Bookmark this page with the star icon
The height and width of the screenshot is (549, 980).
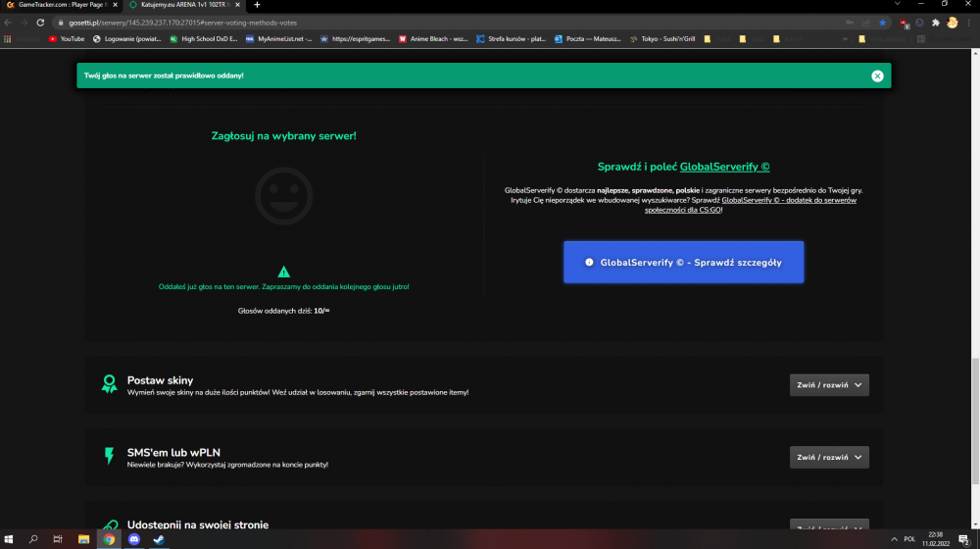tap(883, 23)
